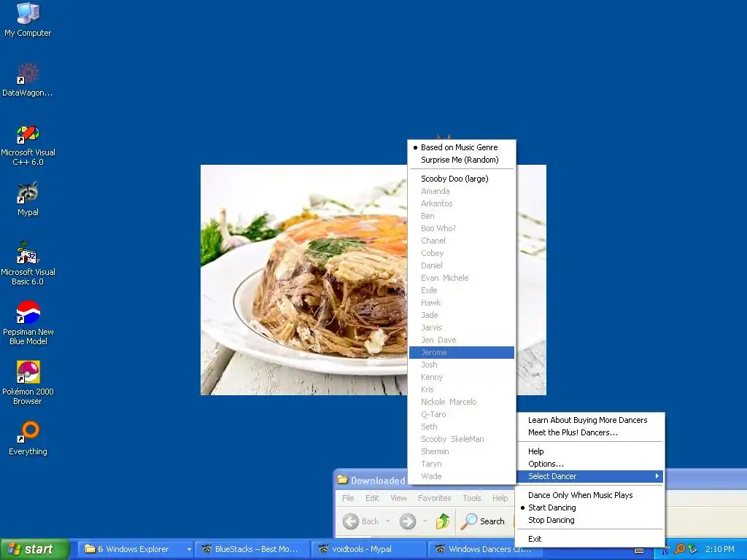Viewport: 747px width, 560px height.
Task: Open the My Computer desktop icon
Action: tap(28, 19)
